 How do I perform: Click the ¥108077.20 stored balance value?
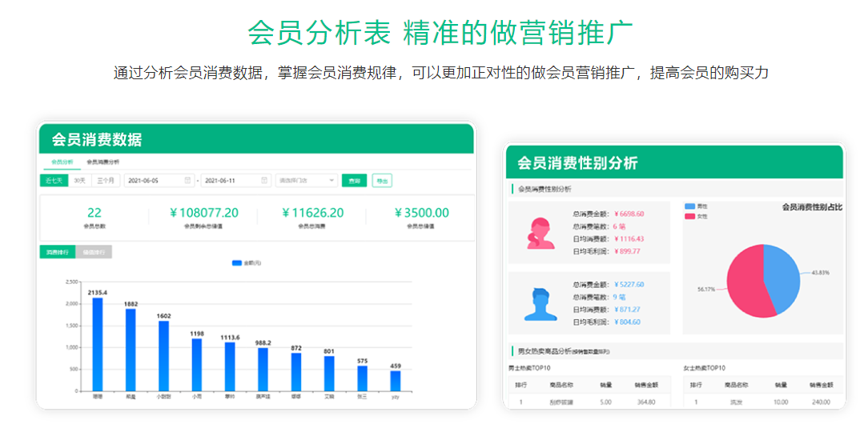203,213
